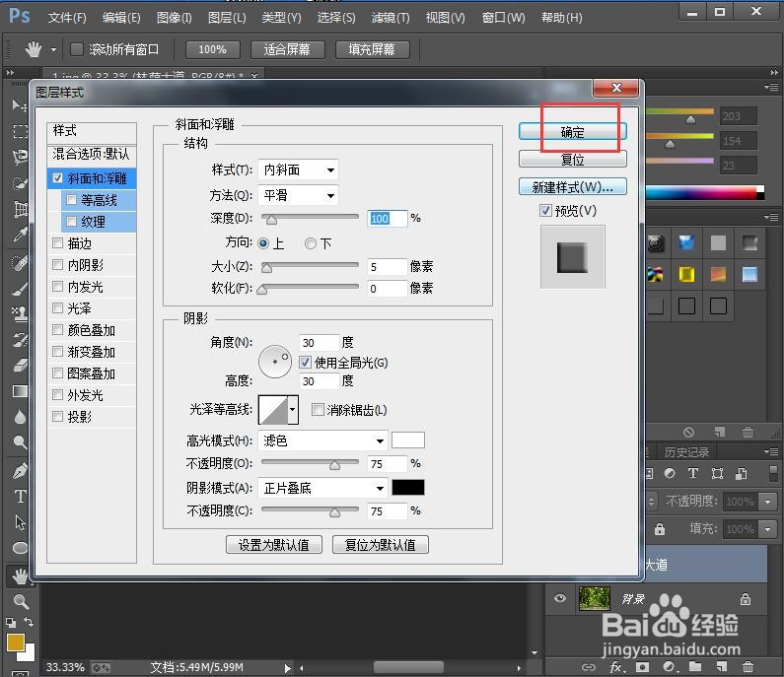Toggle visibility of Background layer
Viewport: 784px width, 677px height.
click(560, 598)
